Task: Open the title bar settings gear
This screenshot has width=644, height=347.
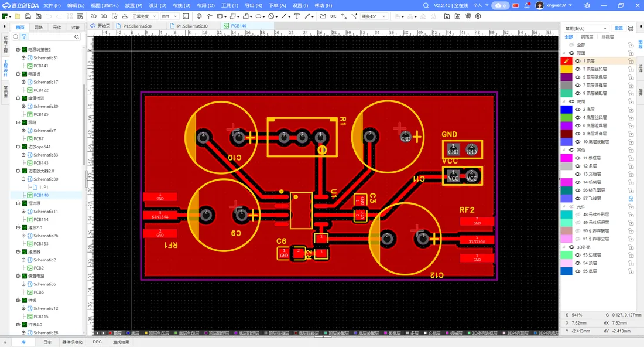Action: point(587,5)
